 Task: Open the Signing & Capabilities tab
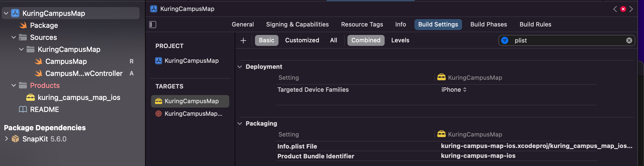point(297,25)
